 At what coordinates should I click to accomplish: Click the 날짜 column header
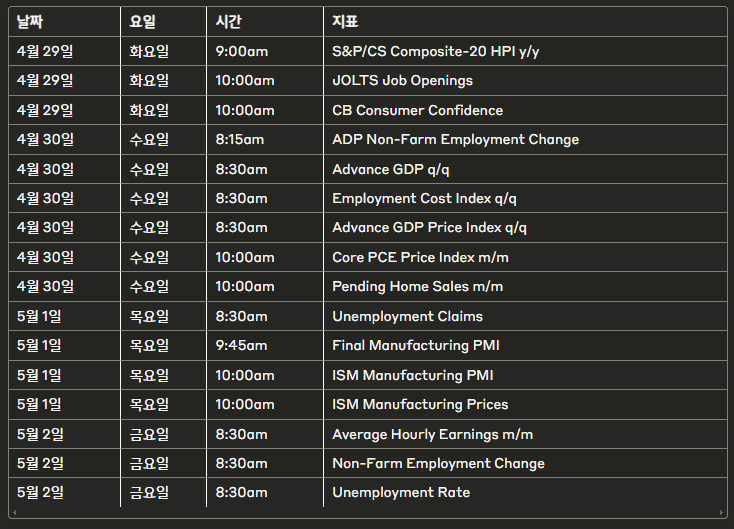pos(30,21)
